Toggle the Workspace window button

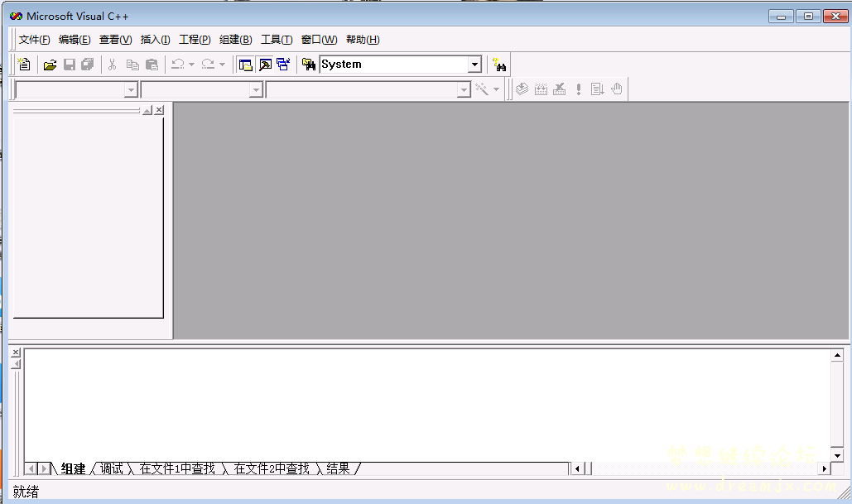pyautogui.click(x=246, y=65)
